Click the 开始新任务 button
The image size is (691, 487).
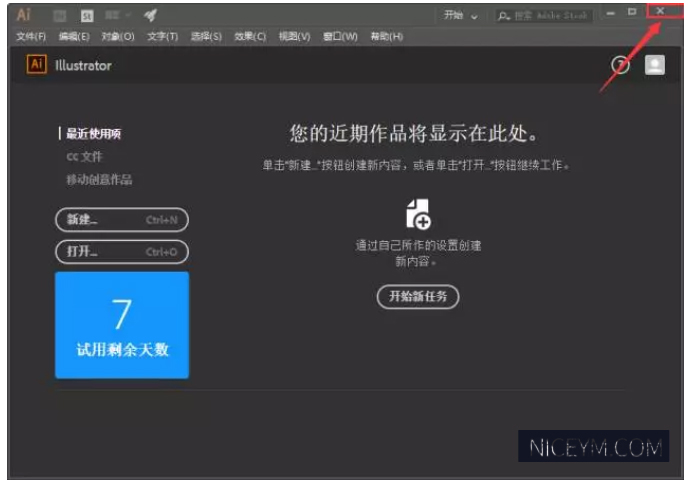[x=418, y=297]
